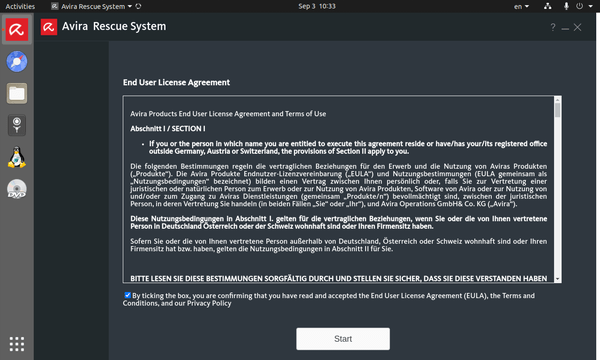
Task: Click 'BITTE LESEN SIE DIESE BESTIMMUNGEN' line
Action: [x=339, y=279]
